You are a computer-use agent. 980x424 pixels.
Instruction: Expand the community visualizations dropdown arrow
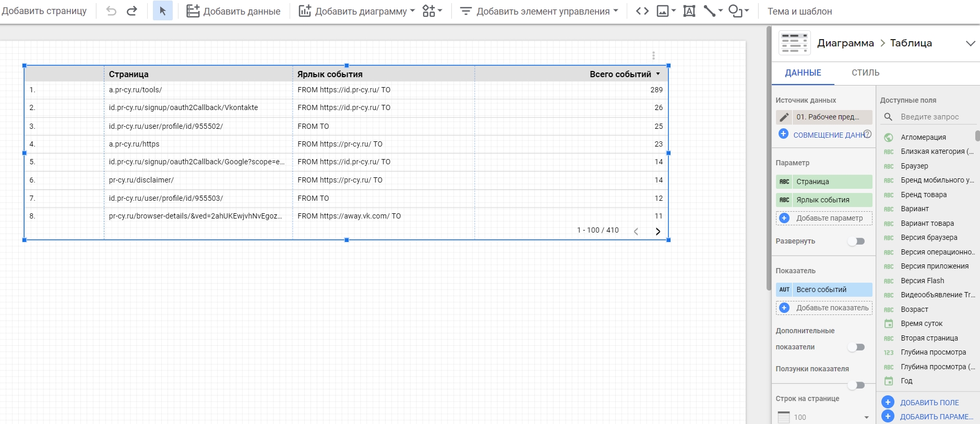coord(440,10)
